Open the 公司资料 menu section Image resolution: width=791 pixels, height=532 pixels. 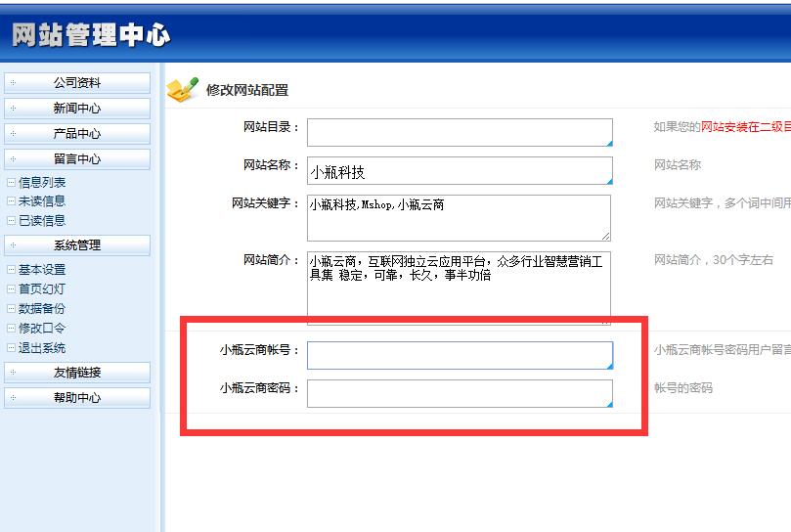coord(77,83)
